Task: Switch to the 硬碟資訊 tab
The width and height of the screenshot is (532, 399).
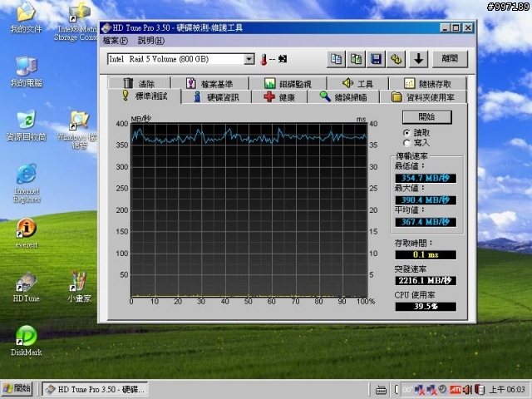Action: [216, 97]
